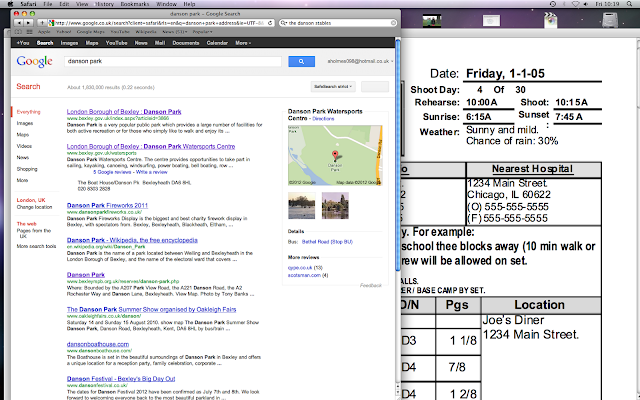Screen dimensions: 640x400
Task: Click the Google search box with danson park
Action: pyautogui.click(x=173, y=61)
